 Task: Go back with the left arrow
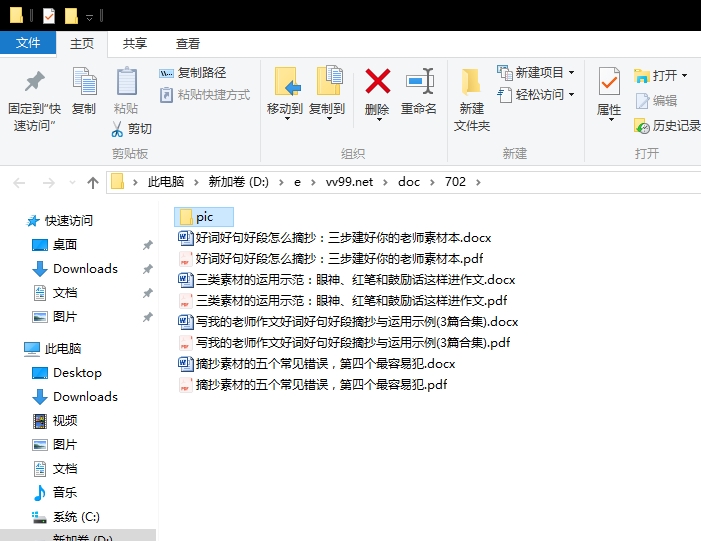tap(19, 182)
